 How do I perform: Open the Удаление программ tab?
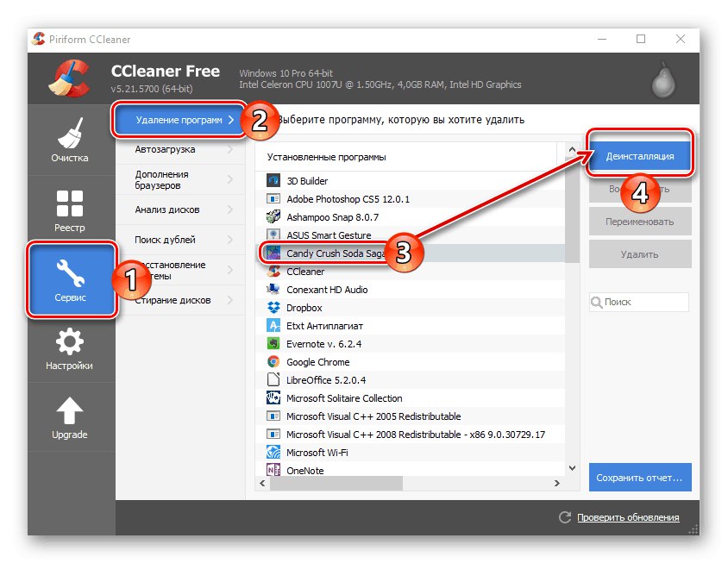(179, 120)
